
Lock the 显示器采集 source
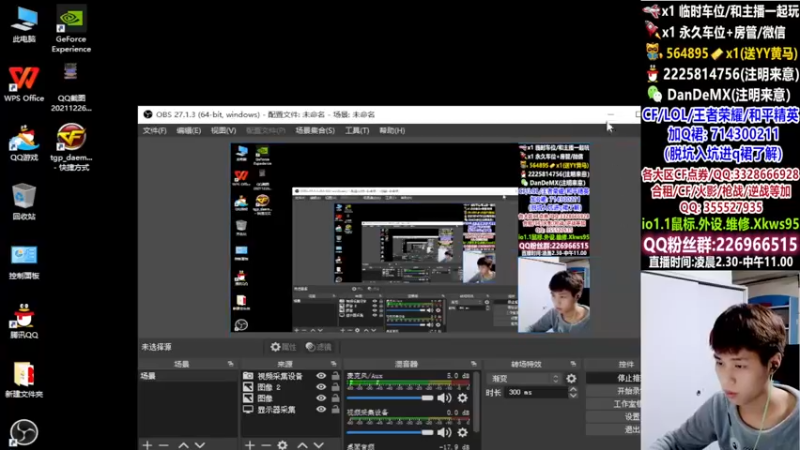pyautogui.click(x=335, y=409)
